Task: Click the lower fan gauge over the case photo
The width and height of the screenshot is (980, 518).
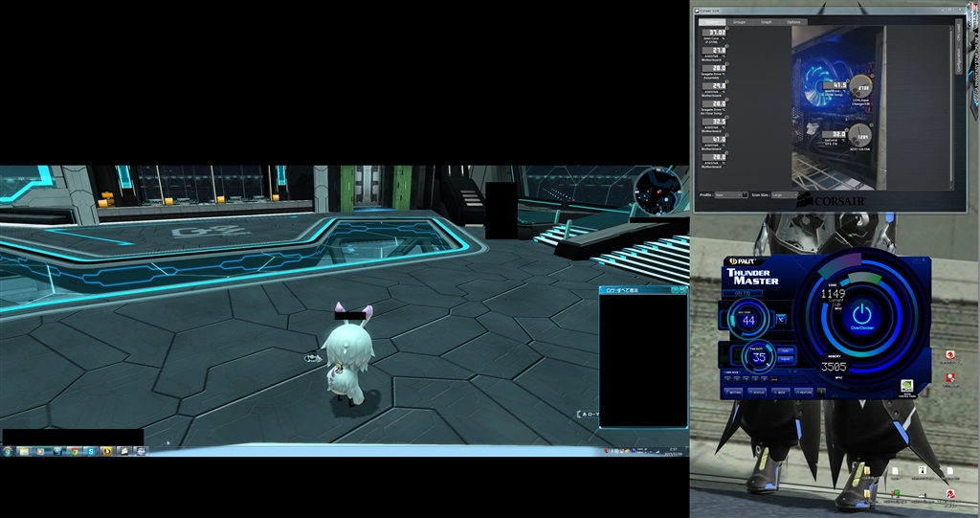Action: (x=860, y=136)
